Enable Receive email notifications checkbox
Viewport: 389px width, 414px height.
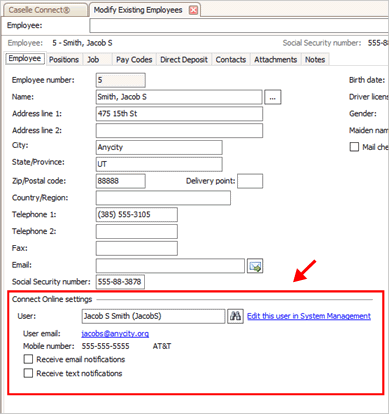[28, 359]
